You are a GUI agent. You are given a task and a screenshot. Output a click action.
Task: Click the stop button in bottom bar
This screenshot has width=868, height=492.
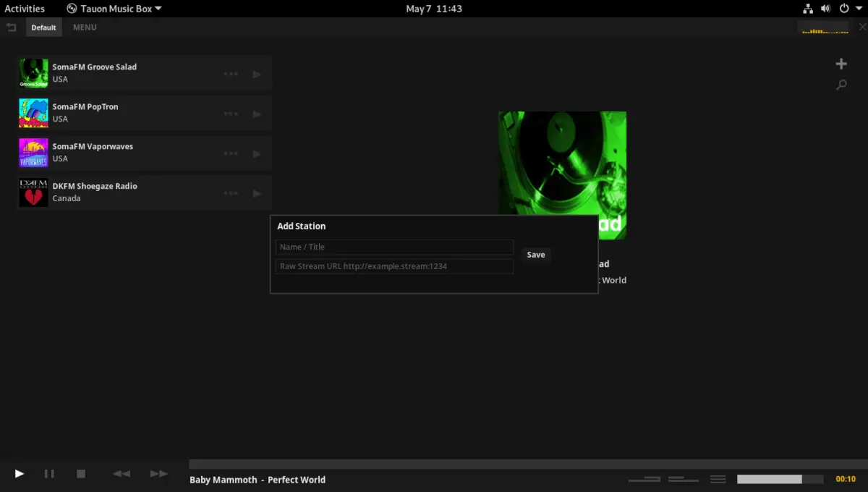81,474
